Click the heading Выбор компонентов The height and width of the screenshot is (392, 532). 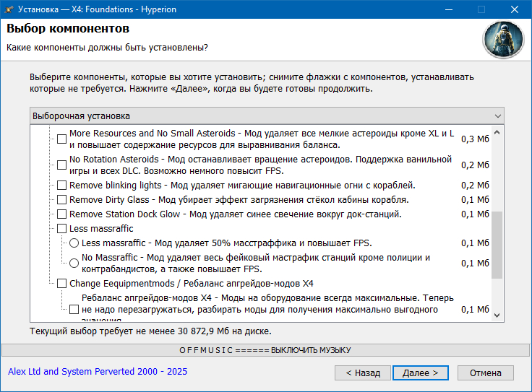[x=68, y=28]
